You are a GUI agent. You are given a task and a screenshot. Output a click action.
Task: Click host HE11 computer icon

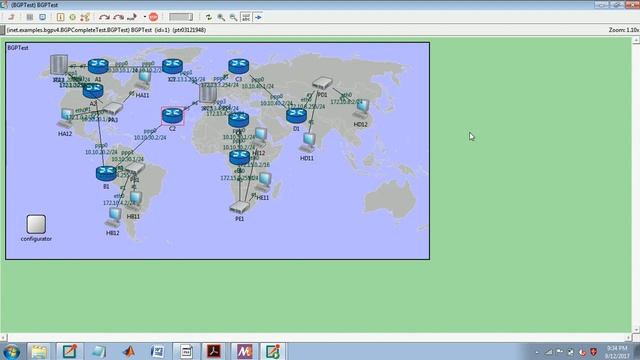click(x=264, y=182)
